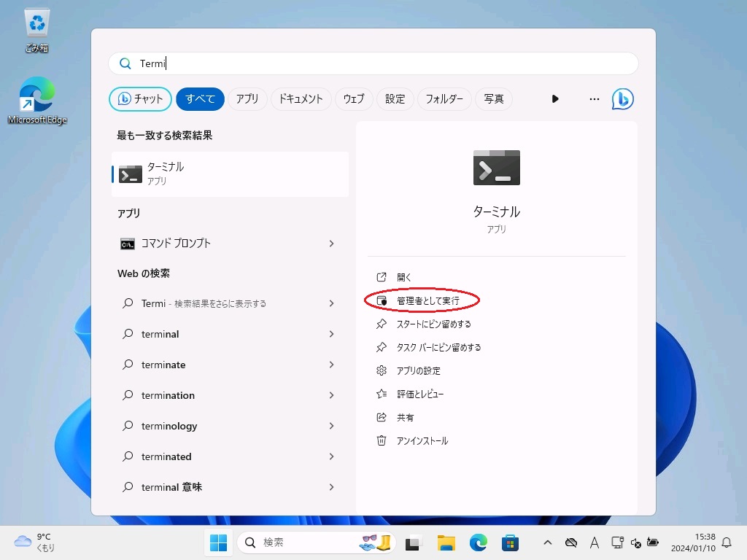This screenshot has height=560, width=747.
Task: Expand the terminology web suggestion arrow
Action: pos(331,426)
